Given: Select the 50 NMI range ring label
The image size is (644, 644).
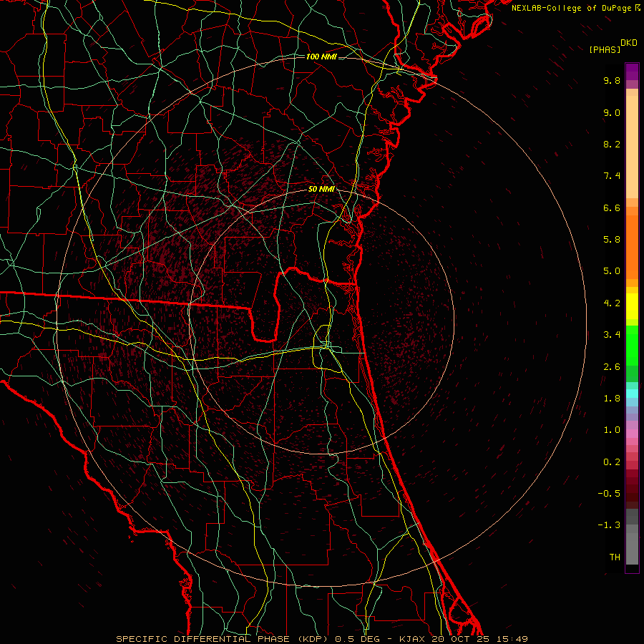Looking at the screenshot, I should click(x=321, y=190).
